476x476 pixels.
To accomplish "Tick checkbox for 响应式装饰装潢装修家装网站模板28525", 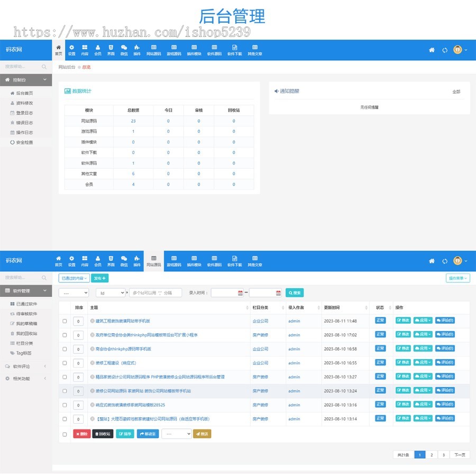I will (x=65, y=405).
